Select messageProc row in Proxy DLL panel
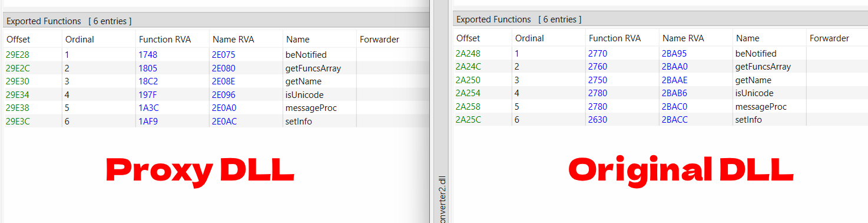The height and width of the screenshot is (223, 868). pyautogui.click(x=216, y=108)
